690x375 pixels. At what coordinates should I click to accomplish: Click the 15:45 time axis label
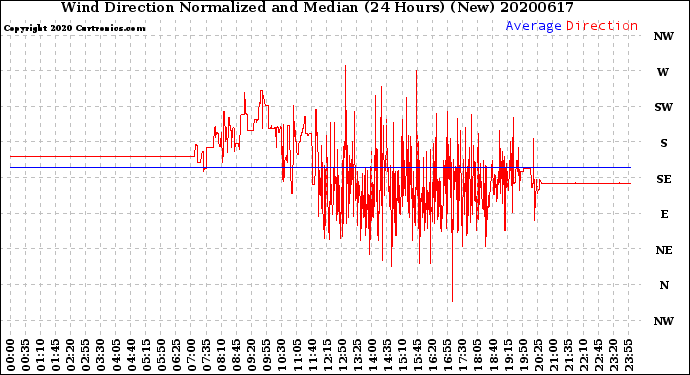click(418, 355)
